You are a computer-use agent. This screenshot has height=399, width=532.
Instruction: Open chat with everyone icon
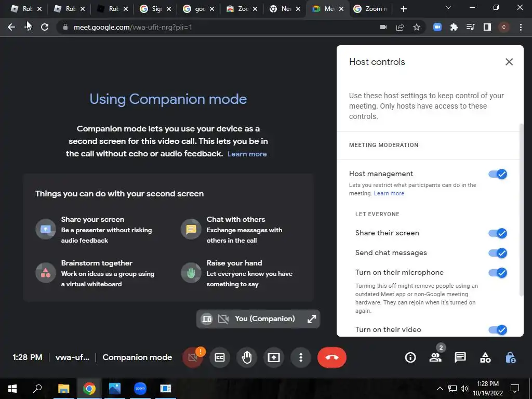pyautogui.click(x=460, y=357)
